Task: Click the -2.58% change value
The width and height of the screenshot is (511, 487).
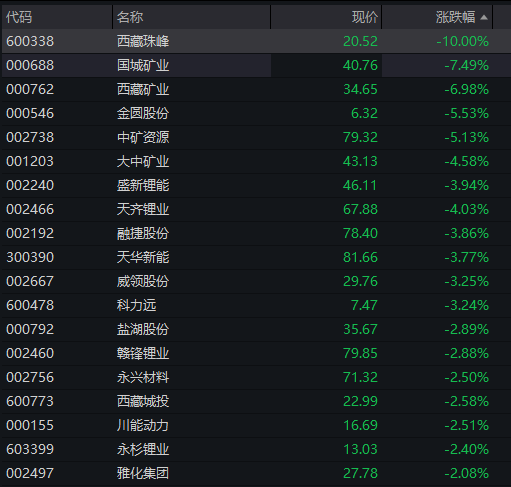Action: (x=467, y=401)
